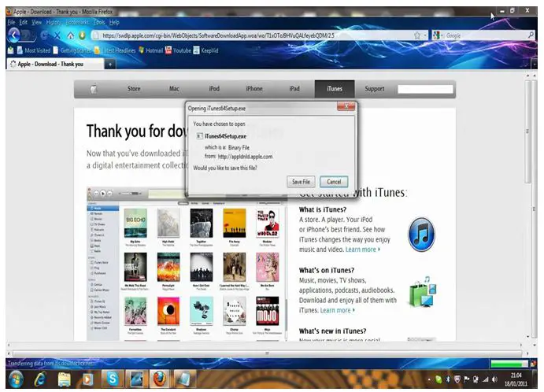544x392 pixels.
Task: Click the page vertical scrollbar
Action: coord(527,131)
